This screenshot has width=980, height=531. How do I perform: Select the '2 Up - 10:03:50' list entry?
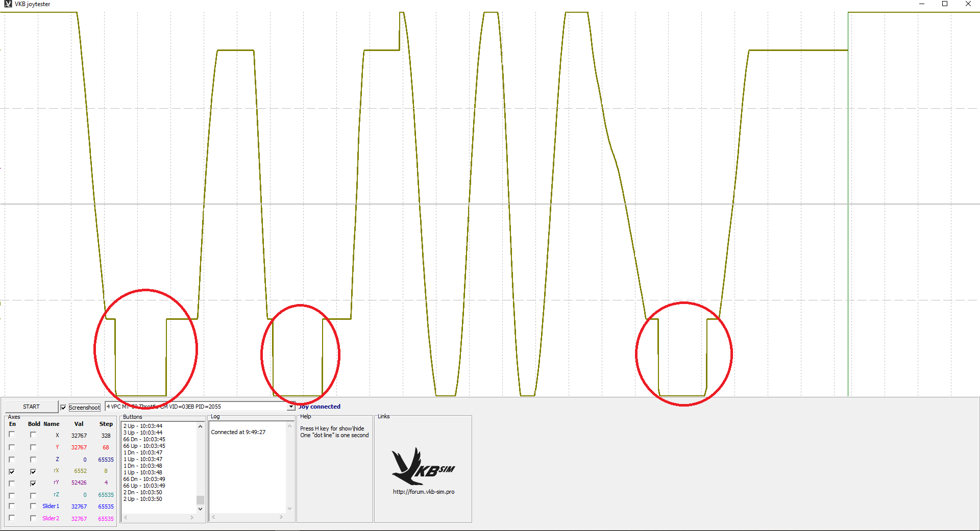tap(143, 499)
